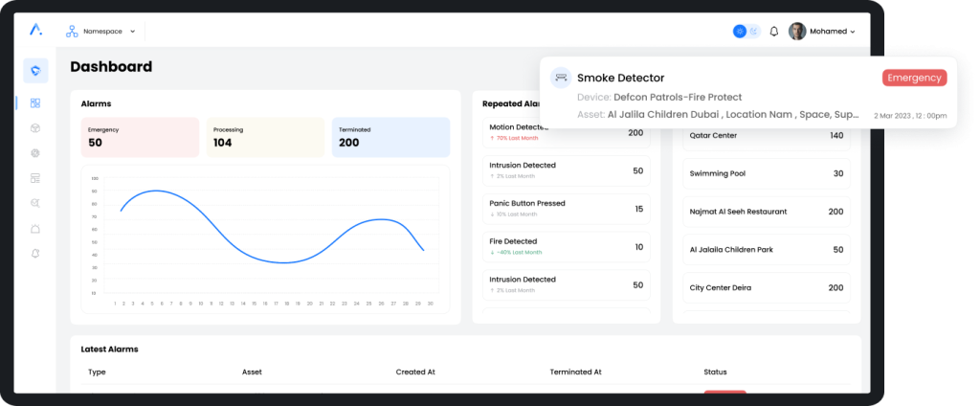
Task: Select the Terminated 200 alarms card
Action: (x=390, y=137)
